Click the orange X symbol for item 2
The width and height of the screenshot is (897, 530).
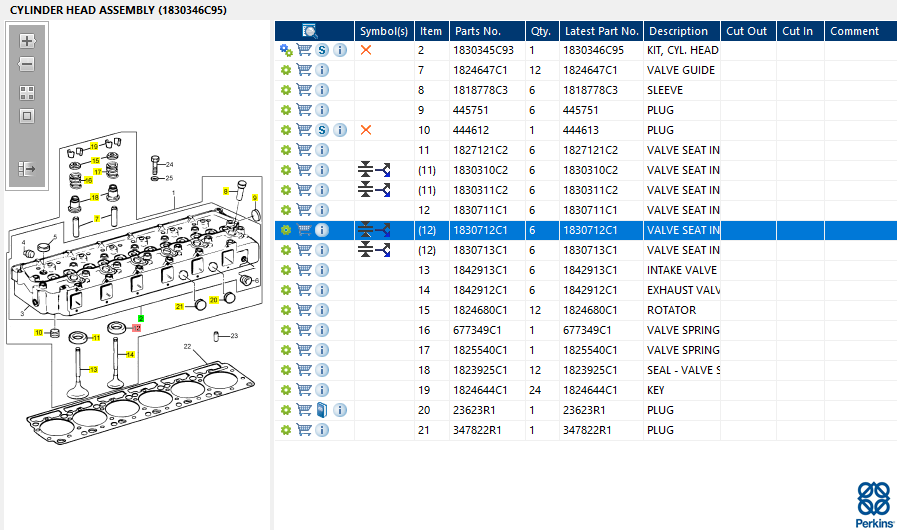pyautogui.click(x=366, y=50)
